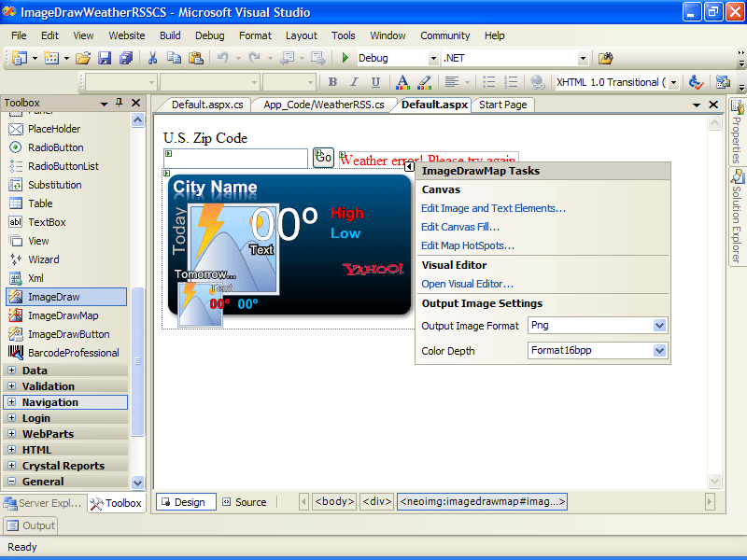The image size is (747, 560).
Task: Expand the WebParts toolbox group
Action: coord(12,433)
